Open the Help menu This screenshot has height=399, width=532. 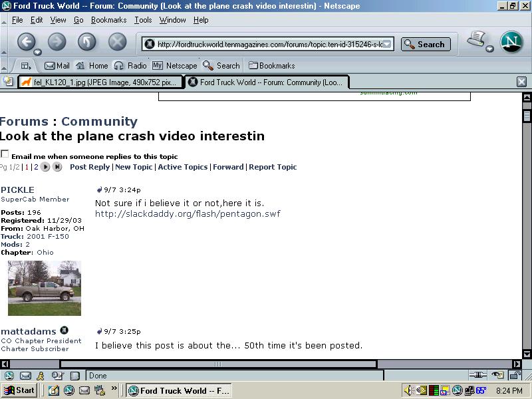tap(201, 20)
